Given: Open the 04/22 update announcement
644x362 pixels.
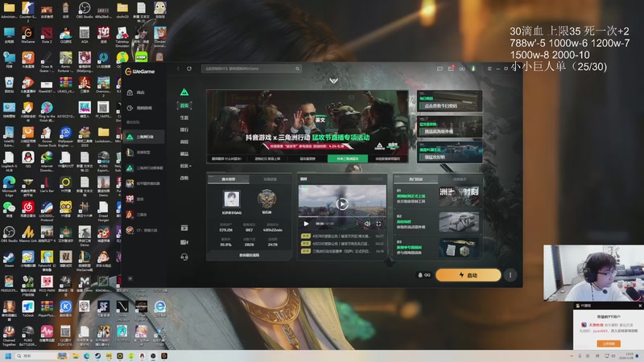Looking at the screenshot, I should pos(342,244).
